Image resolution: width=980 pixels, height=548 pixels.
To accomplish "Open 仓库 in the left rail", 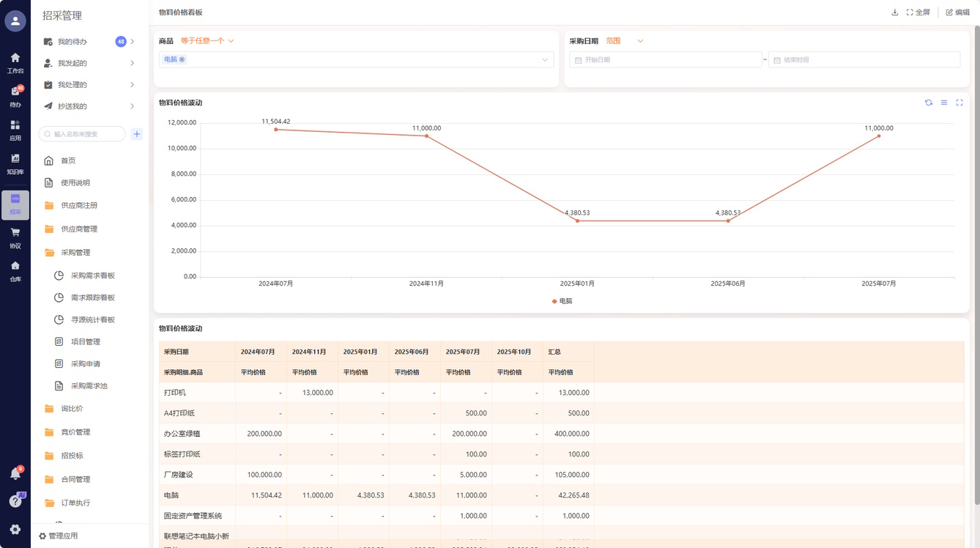I will click(15, 271).
